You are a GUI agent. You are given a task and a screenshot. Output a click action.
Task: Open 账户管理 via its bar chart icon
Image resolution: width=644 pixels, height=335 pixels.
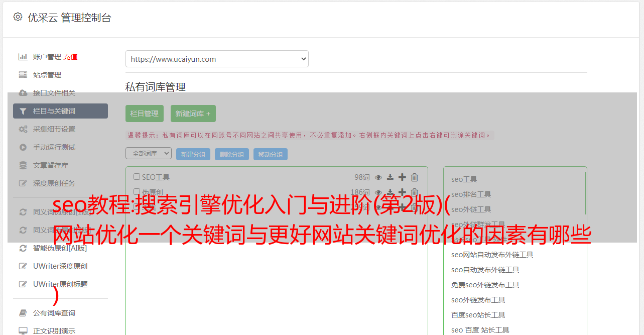pos(23,57)
